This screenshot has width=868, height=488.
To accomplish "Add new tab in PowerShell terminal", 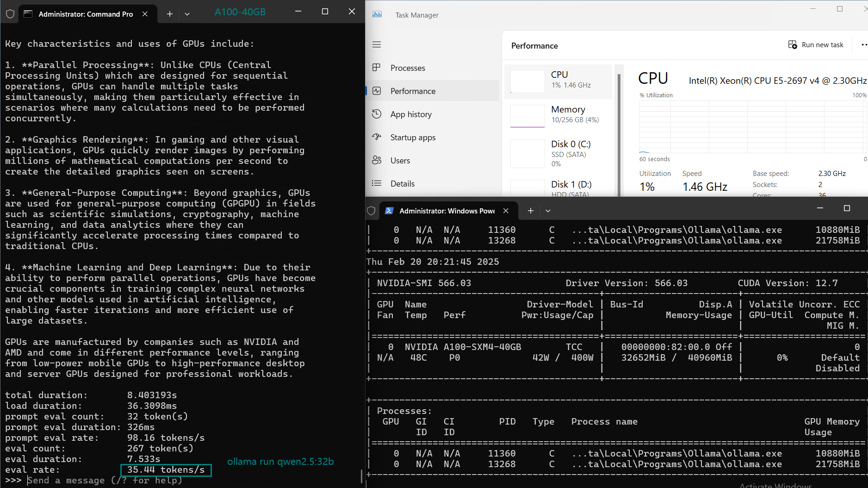I will click(x=531, y=211).
